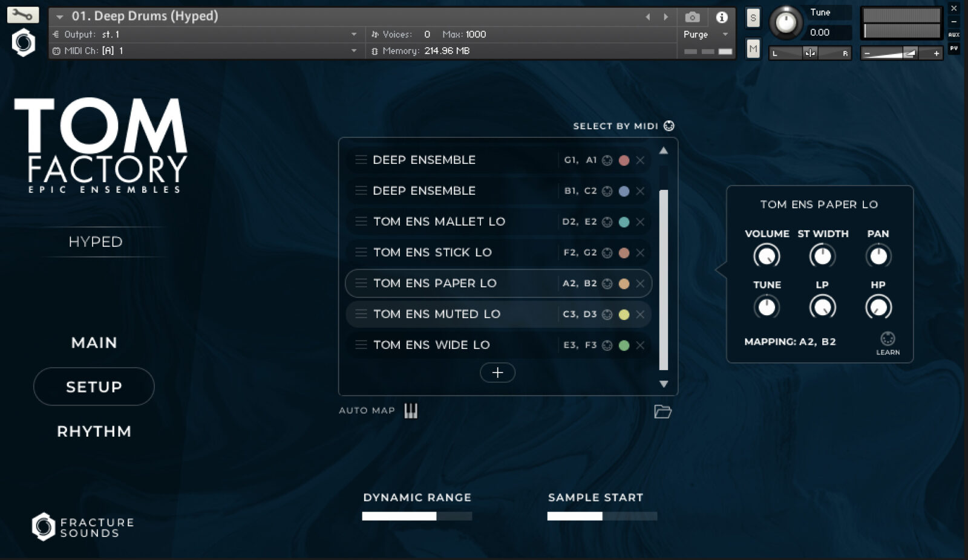The height and width of the screenshot is (560, 968).
Task: Remove Tom Ens Stick Lo layer
Action: click(640, 253)
